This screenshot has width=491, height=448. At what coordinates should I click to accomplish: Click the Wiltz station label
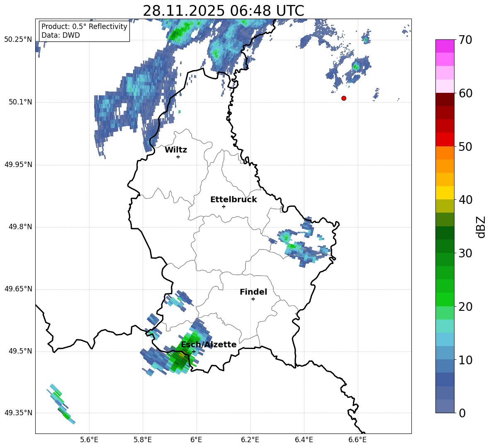[x=176, y=150]
